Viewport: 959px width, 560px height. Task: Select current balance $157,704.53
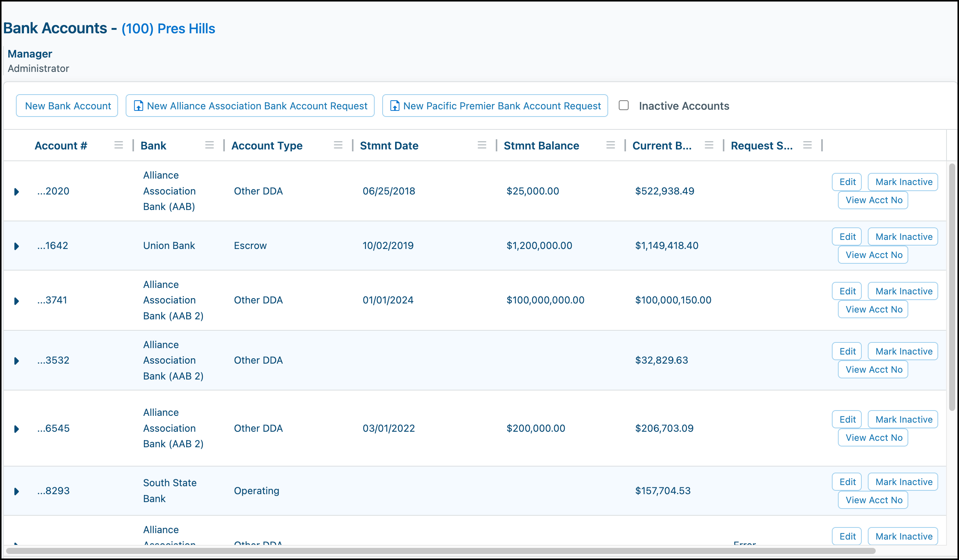click(x=663, y=491)
